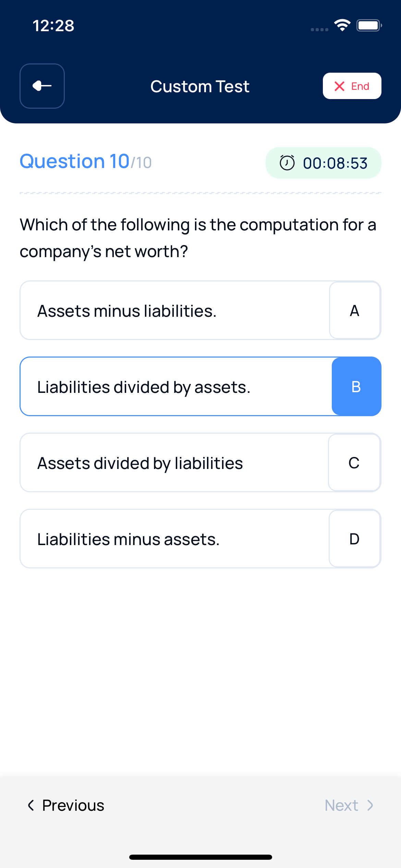Tap the left chevron beside Previous

coord(31,805)
